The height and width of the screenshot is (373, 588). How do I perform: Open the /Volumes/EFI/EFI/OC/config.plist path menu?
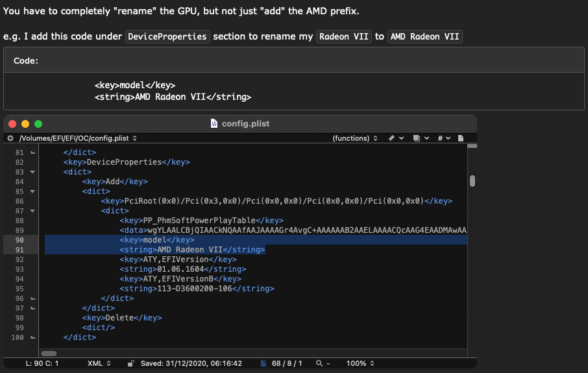pos(78,138)
